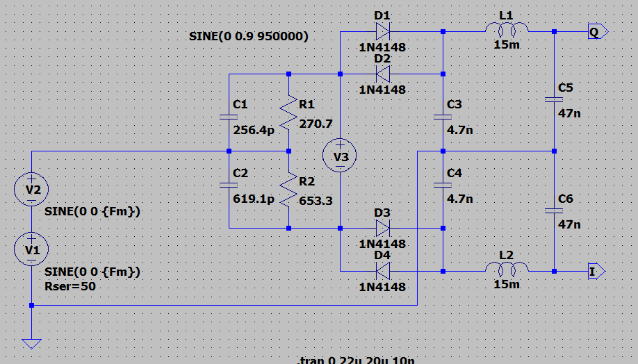Select the 653.3 value of R2
Viewport: 638px width, 364px height.
(x=316, y=200)
